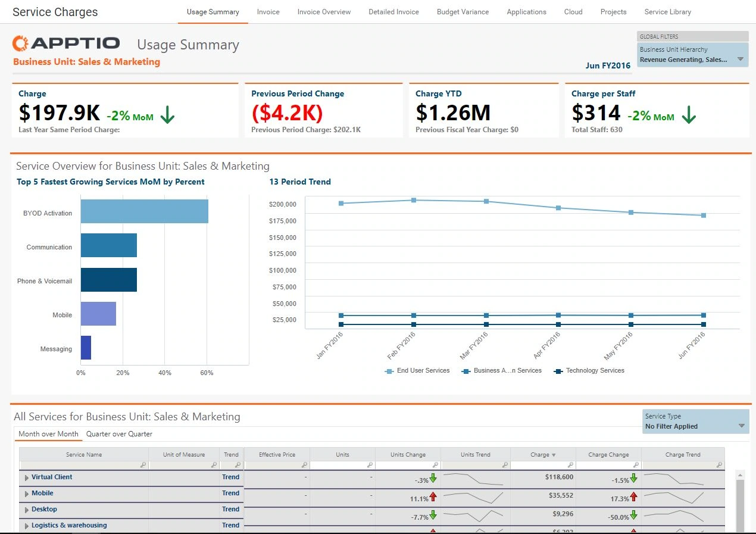This screenshot has height=534, width=756.
Task: Click the Charge column sort arrow
Action: [554, 455]
